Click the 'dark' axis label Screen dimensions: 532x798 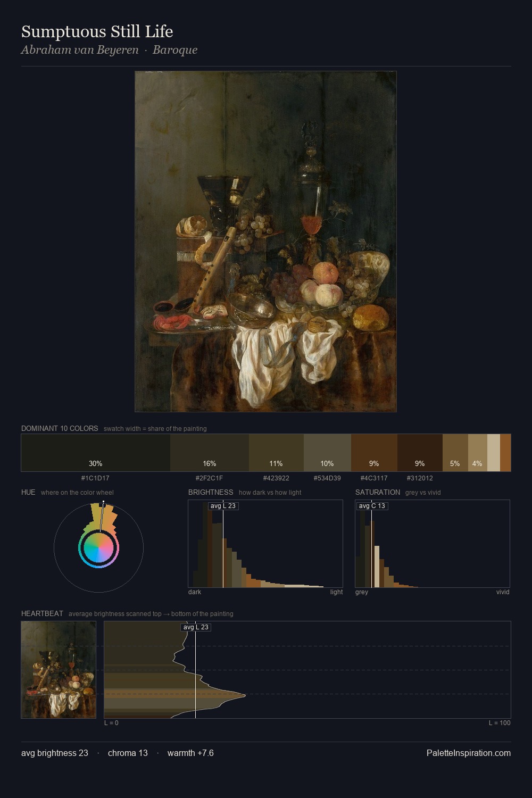coord(195,592)
